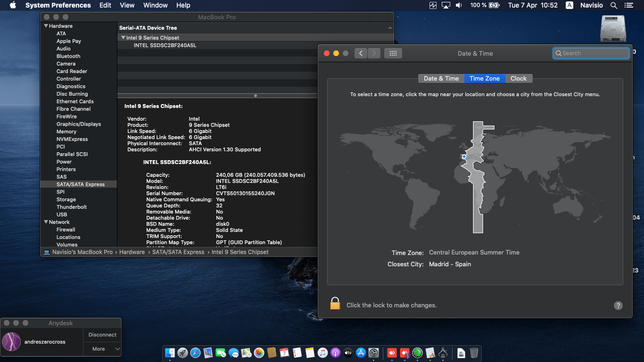Show all preferences with the grid button

(393, 53)
